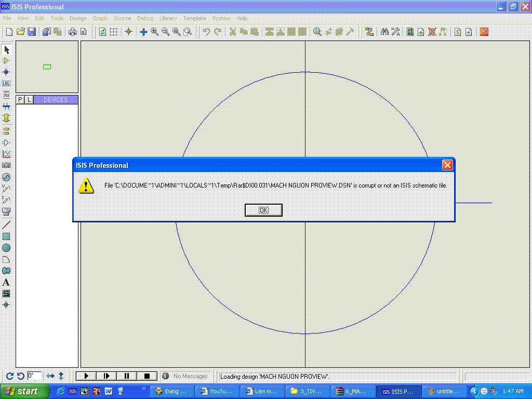Viewport: 532px width, 399px height.
Task: Close the ISIS Professional error dialog
Action: click(447, 165)
